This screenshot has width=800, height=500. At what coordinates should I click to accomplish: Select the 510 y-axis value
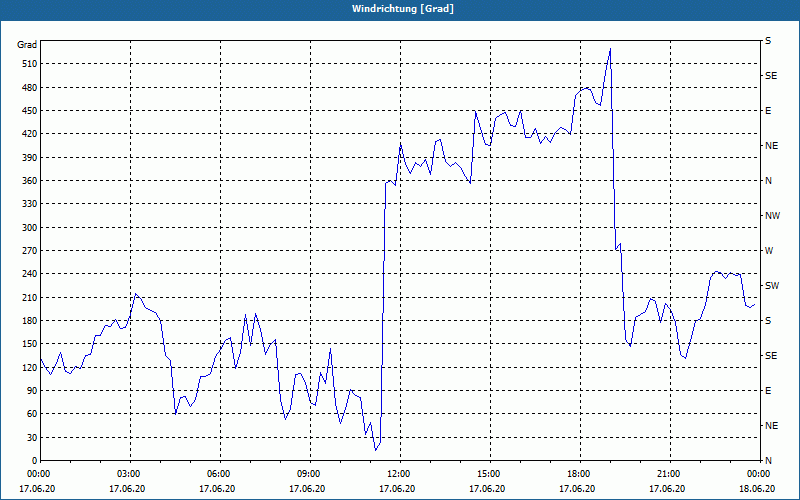(30, 64)
